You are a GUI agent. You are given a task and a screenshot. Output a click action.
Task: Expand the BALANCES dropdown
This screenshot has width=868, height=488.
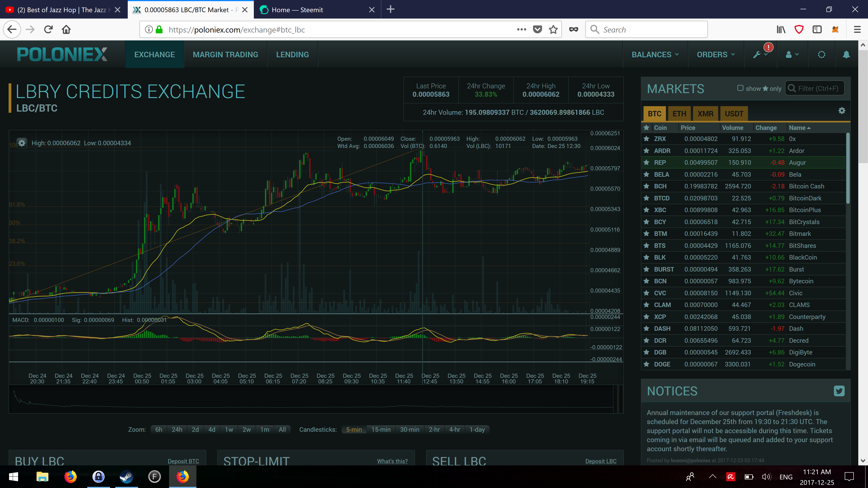655,54
